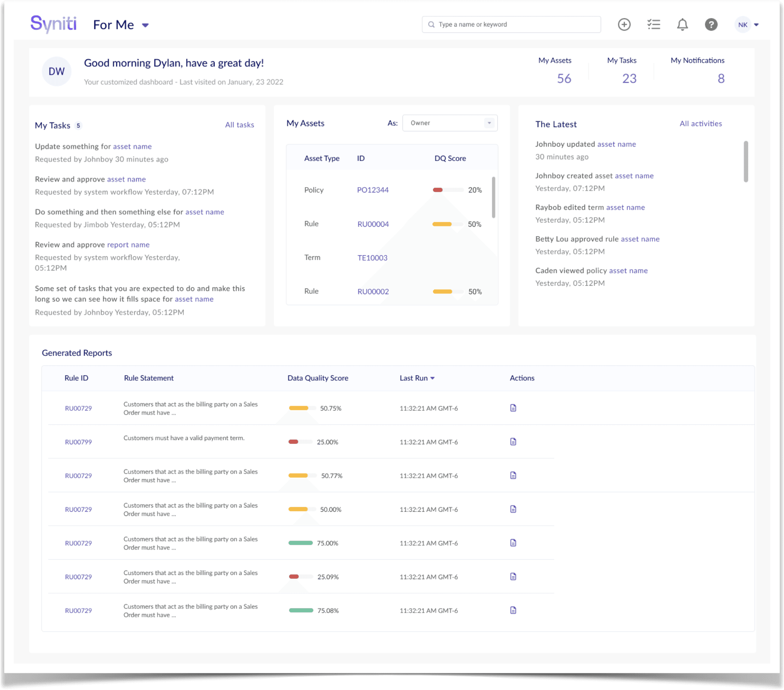Open the task checklist icon

[x=654, y=24]
